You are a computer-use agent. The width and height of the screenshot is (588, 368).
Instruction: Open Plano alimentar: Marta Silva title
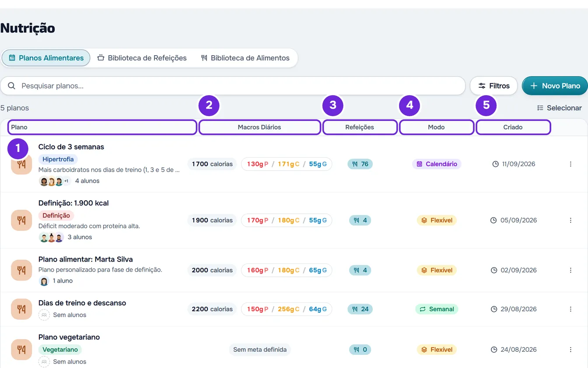coord(86,259)
